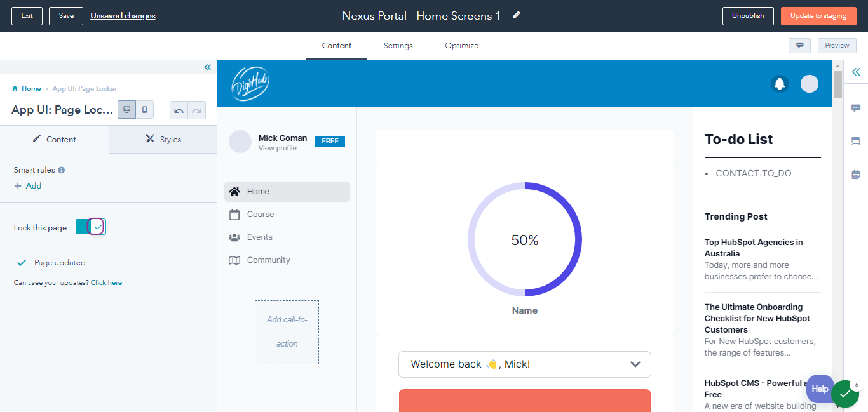Expand the Welcome back dropdown

525,364
